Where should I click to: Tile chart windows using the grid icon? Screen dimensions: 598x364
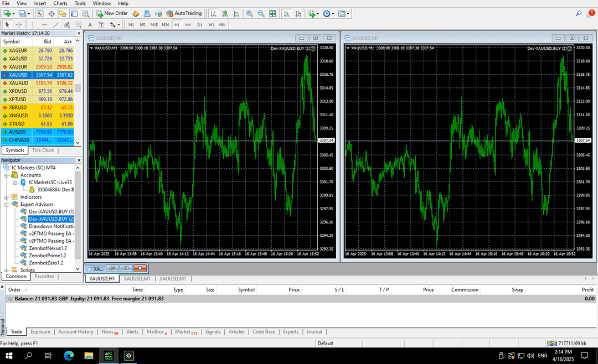point(272,13)
